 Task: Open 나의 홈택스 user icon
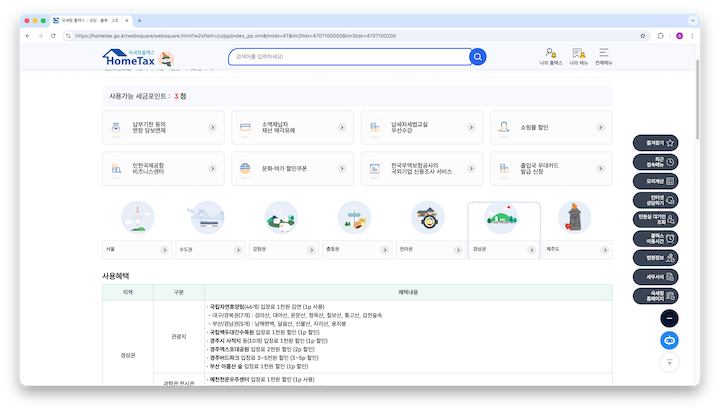tap(551, 56)
